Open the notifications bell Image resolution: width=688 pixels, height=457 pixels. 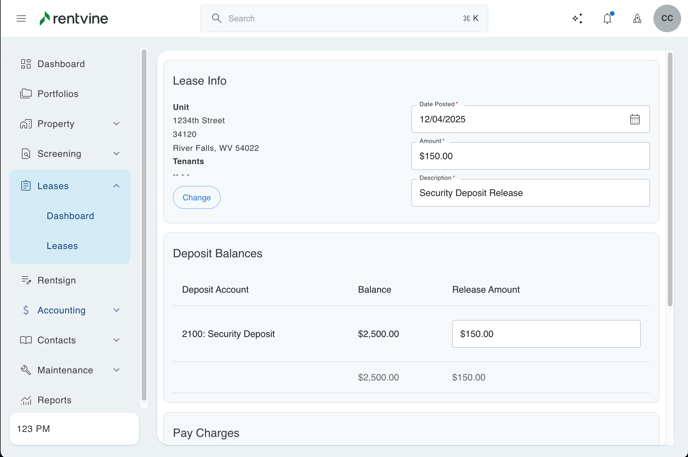(607, 18)
